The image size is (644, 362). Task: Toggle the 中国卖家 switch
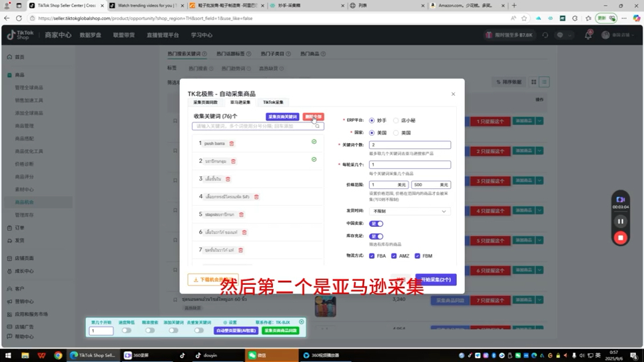(376, 224)
